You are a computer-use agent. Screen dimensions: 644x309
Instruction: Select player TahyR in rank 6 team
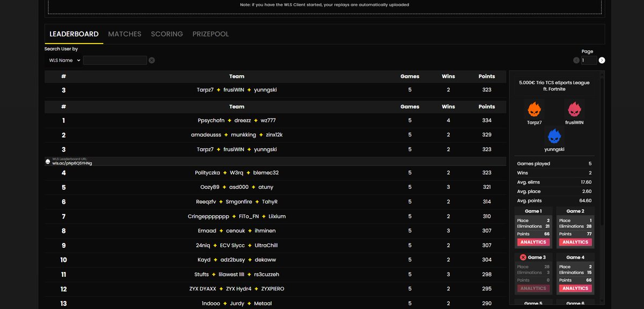point(269,202)
